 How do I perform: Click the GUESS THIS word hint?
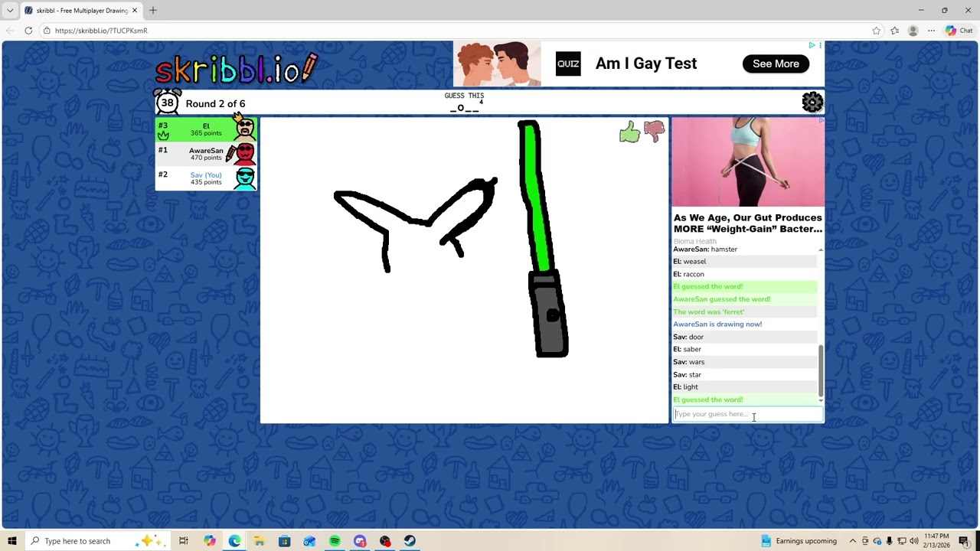pos(464,103)
